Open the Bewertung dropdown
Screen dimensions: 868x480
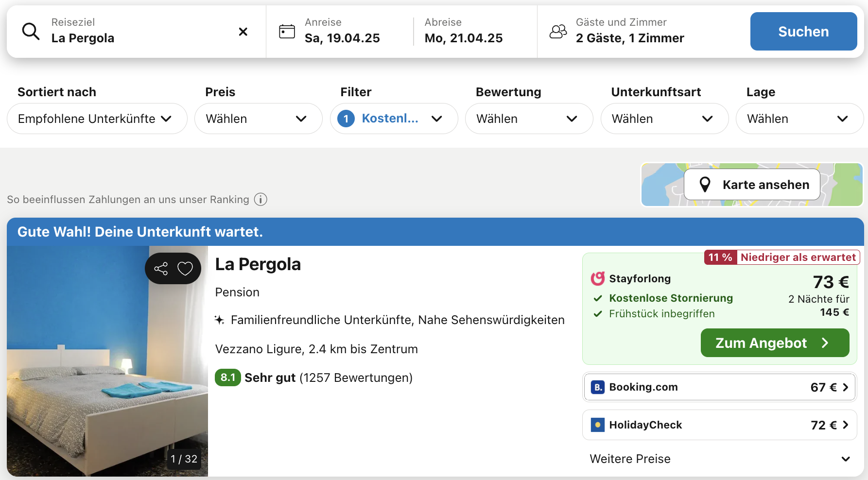click(529, 119)
